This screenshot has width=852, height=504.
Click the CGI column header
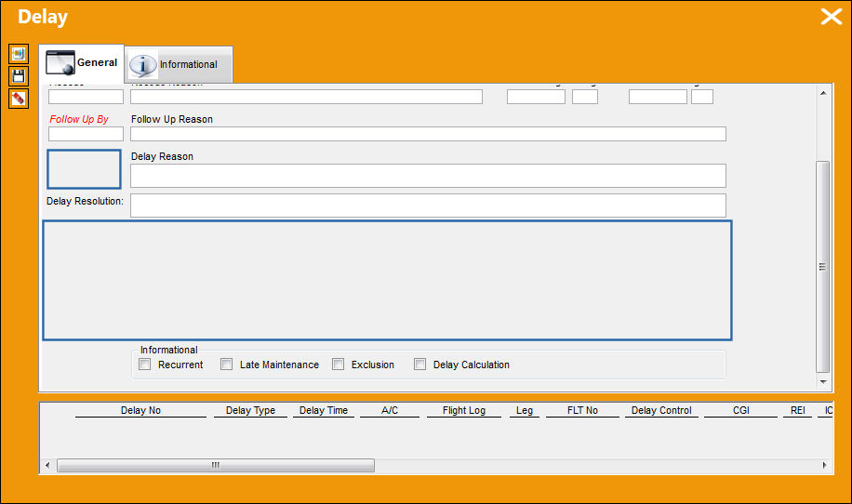pyautogui.click(x=741, y=411)
